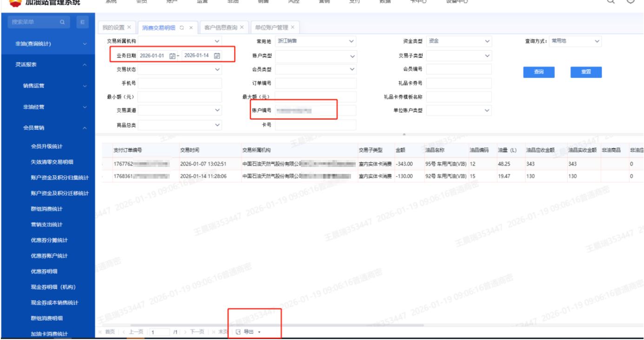Expand the 非油(查询统计) sidebar section
Screen dimensions: 644x340
[x=85, y=44]
